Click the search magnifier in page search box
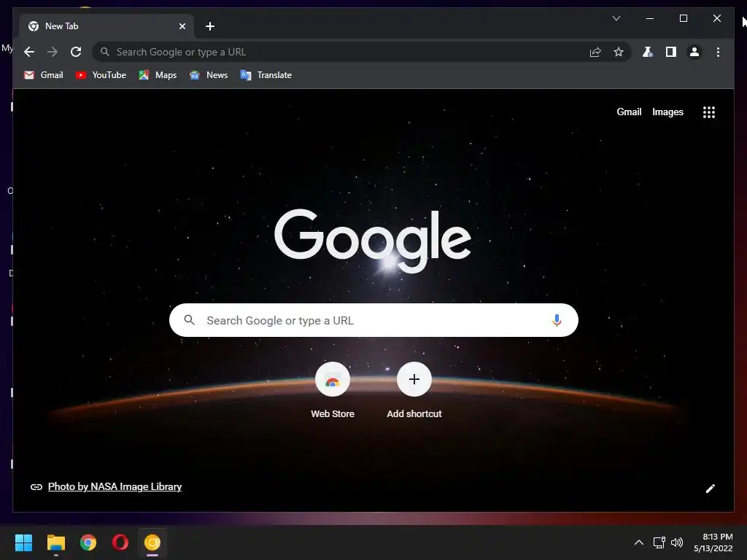 (x=189, y=320)
